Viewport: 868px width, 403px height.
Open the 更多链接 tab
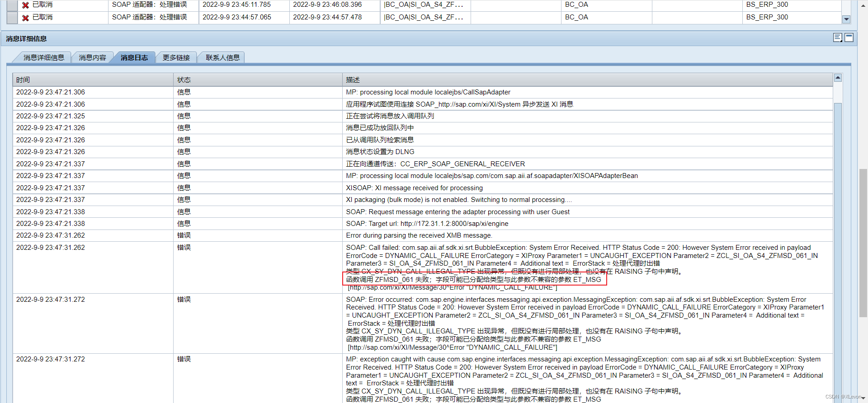[176, 58]
